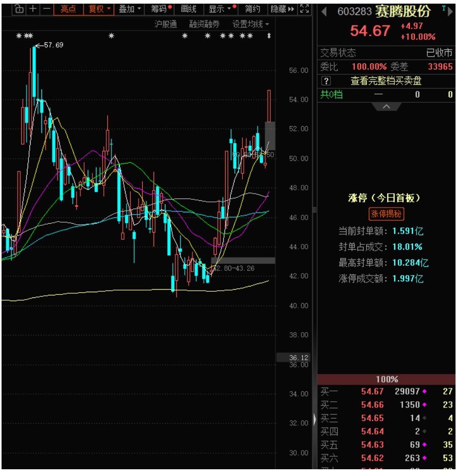Click the vertical double-arrow icon above chart
The width and height of the screenshot is (456, 476).
[269, 36]
